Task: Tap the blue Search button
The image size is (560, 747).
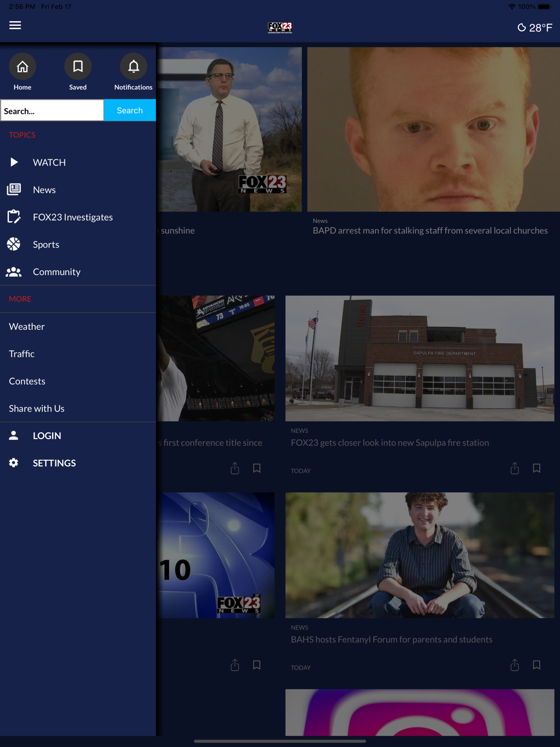Action: click(130, 110)
